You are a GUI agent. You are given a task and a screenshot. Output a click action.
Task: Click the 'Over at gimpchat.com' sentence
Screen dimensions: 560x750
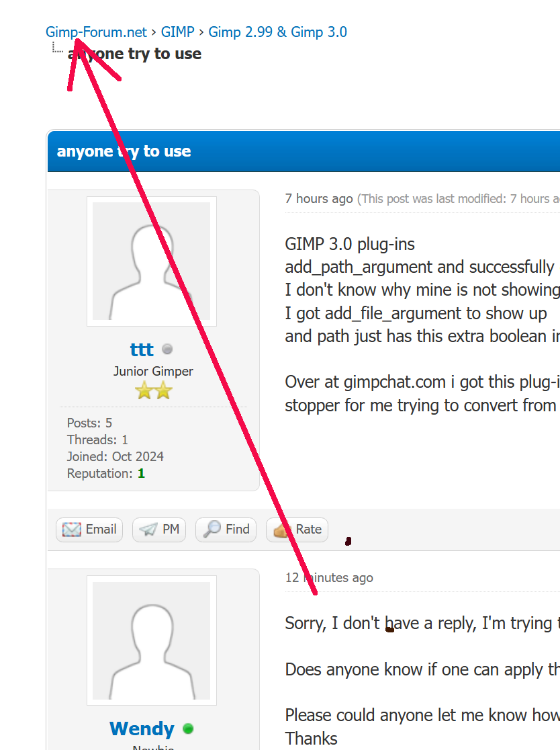point(422,382)
